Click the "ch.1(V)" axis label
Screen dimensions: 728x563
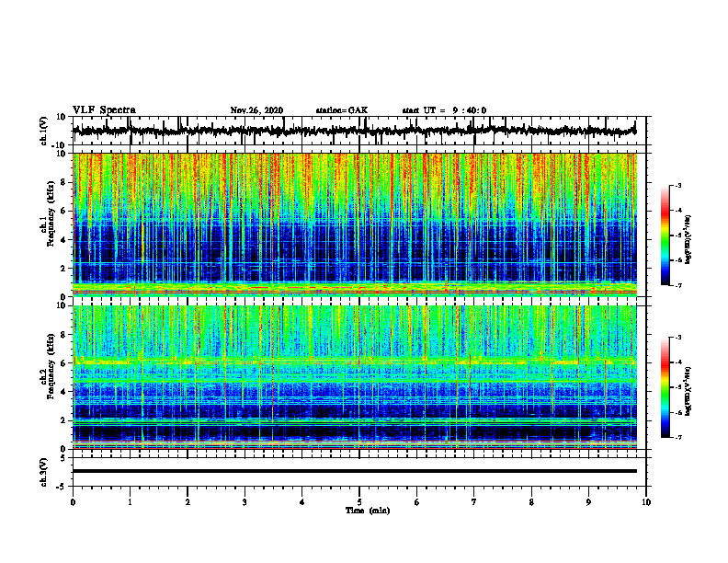coord(44,131)
